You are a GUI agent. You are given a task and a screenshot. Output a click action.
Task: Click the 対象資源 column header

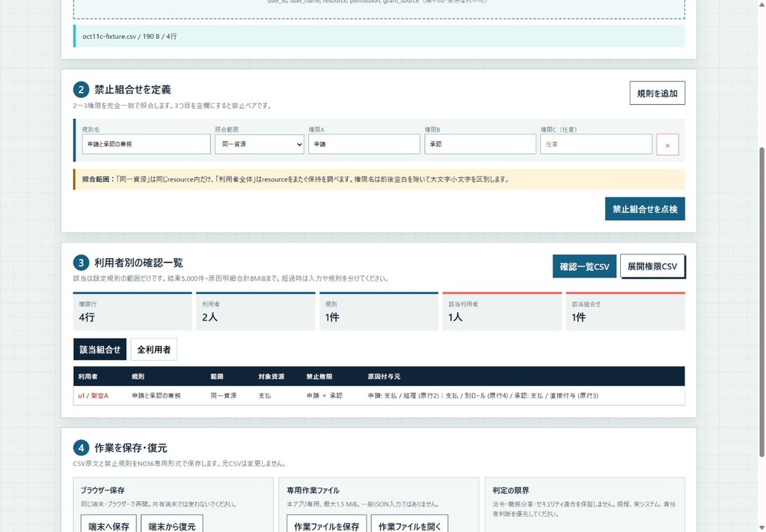click(x=271, y=376)
